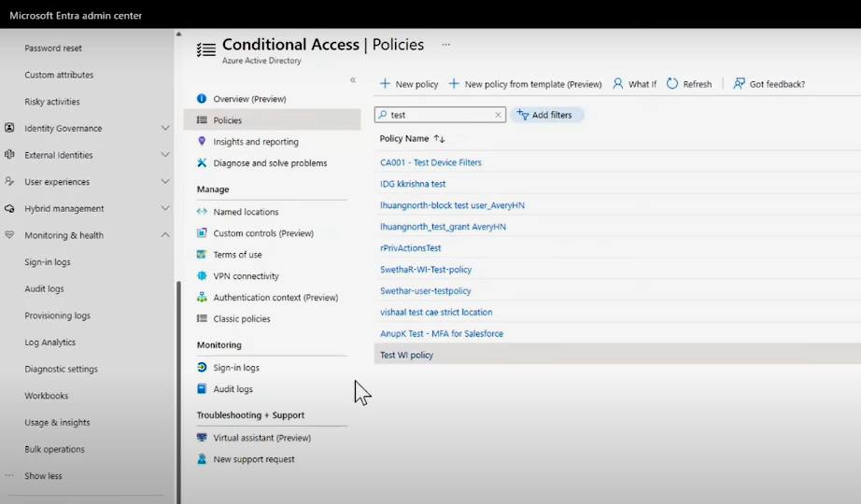Clear the test search text
Viewport: 861px width, 504px height.
coord(498,115)
